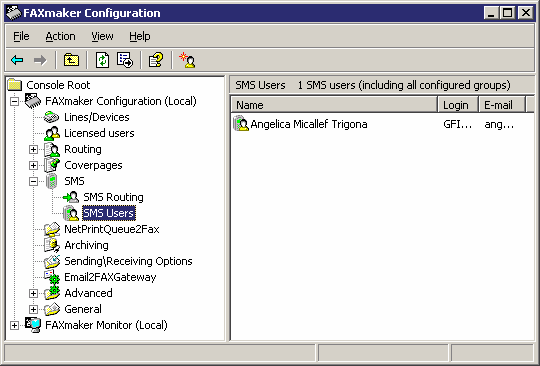Image resolution: width=540 pixels, height=366 pixels.
Task: Click the ang... e-mail cell
Action: [x=499, y=124]
